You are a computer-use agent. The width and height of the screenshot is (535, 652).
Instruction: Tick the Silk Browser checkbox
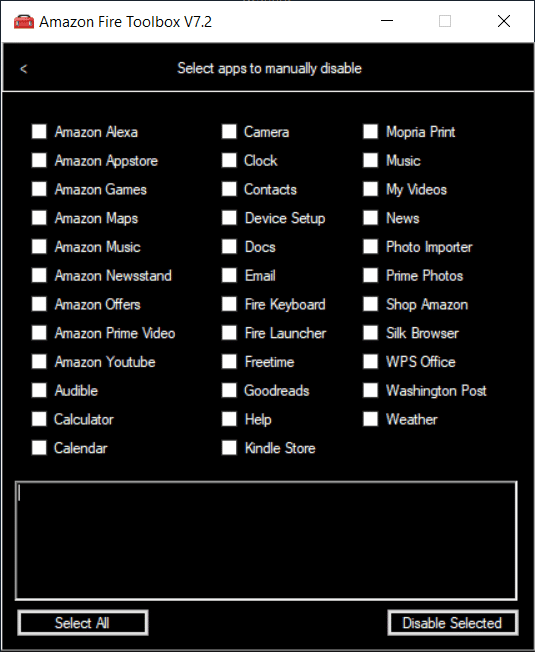(x=370, y=333)
